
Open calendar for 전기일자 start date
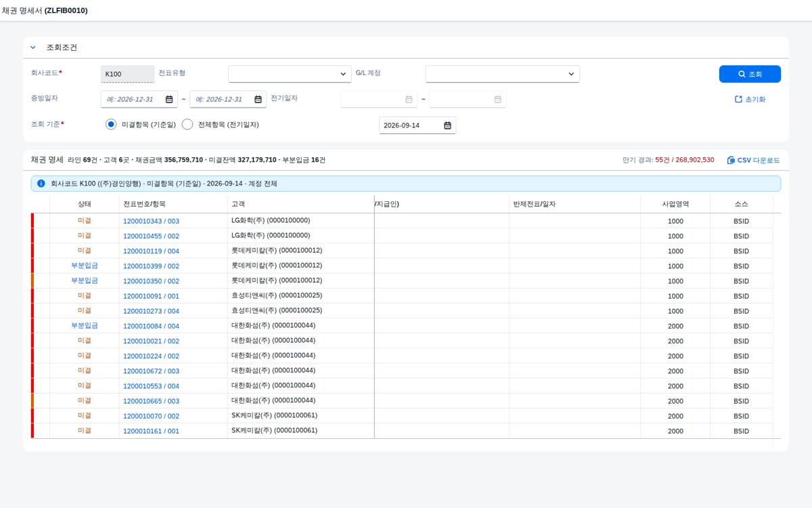point(409,99)
